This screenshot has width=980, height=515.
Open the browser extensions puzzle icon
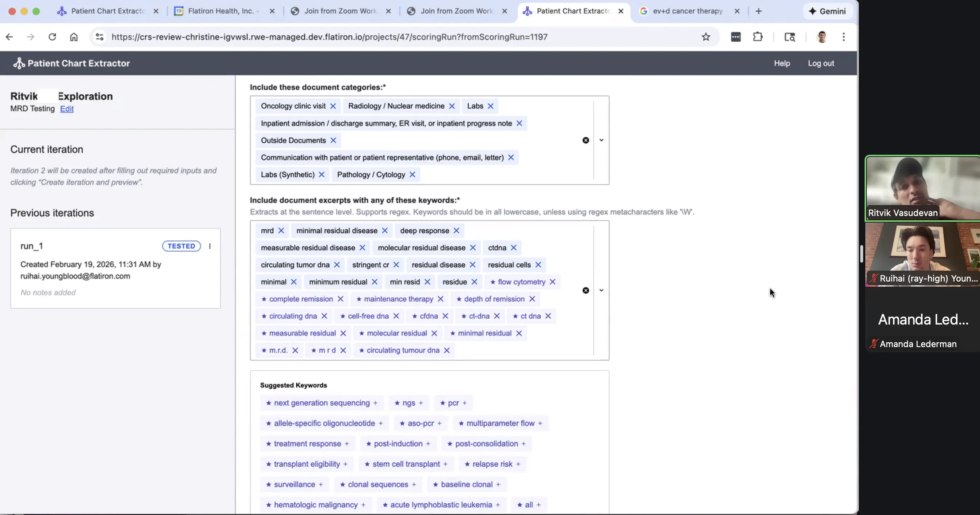pos(758,37)
